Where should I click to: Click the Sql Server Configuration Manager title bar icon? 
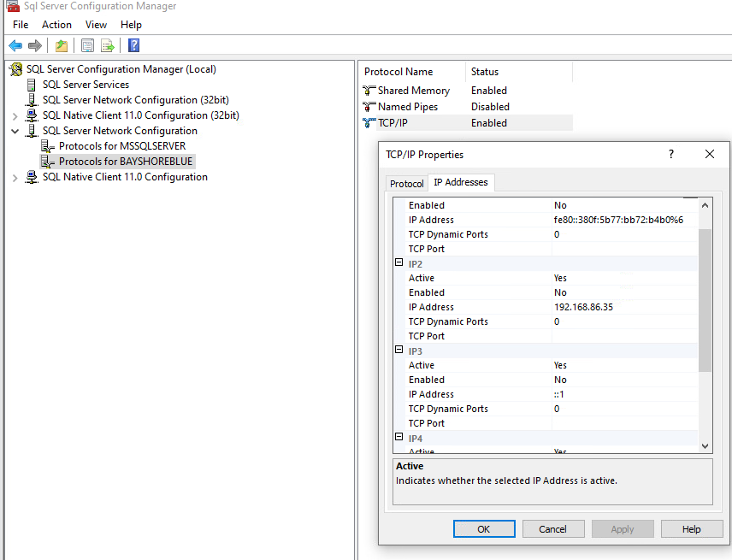point(13,6)
